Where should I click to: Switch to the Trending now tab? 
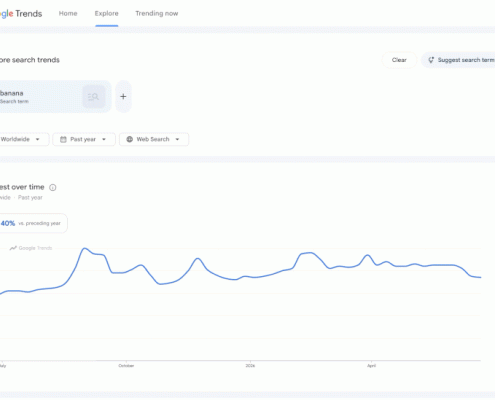coord(157,13)
